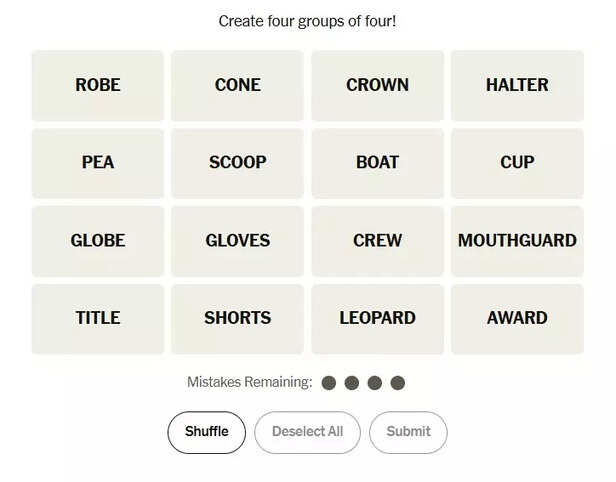This screenshot has width=616, height=482.
Task: Pick the CROWN tile
Action: pos(377,85)
